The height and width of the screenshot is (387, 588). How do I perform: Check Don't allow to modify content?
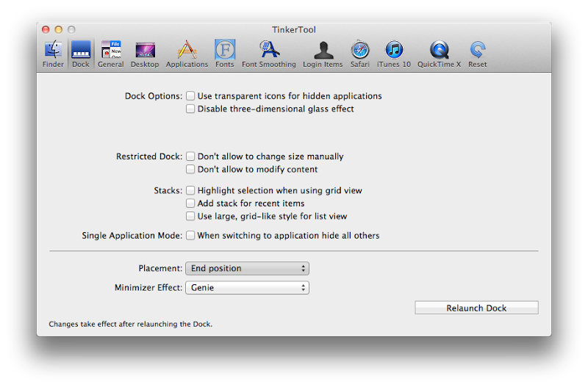coord(190,169)
